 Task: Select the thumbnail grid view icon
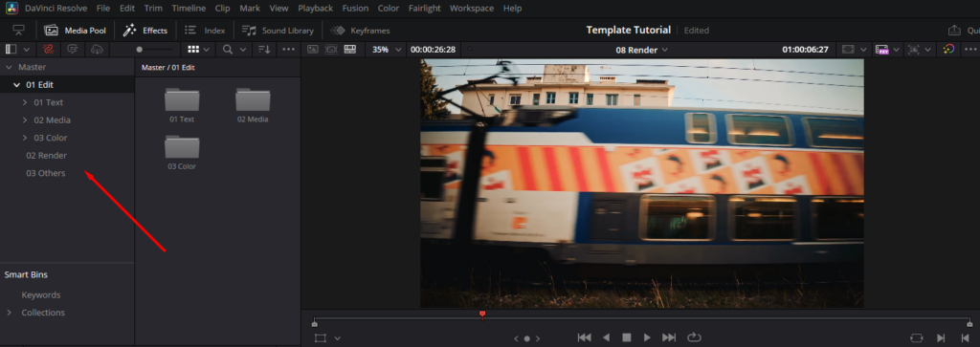point(193,49)
